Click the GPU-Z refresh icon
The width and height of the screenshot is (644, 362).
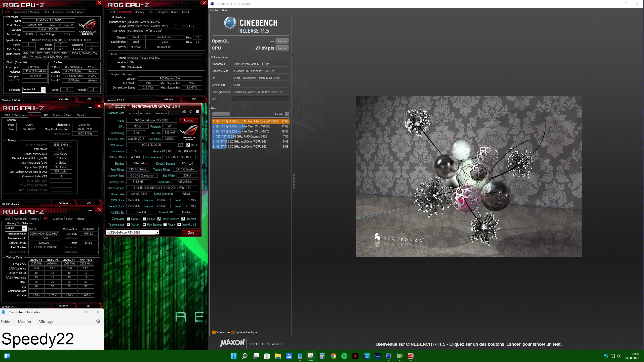pyautogui.click(x=191, y=112)
